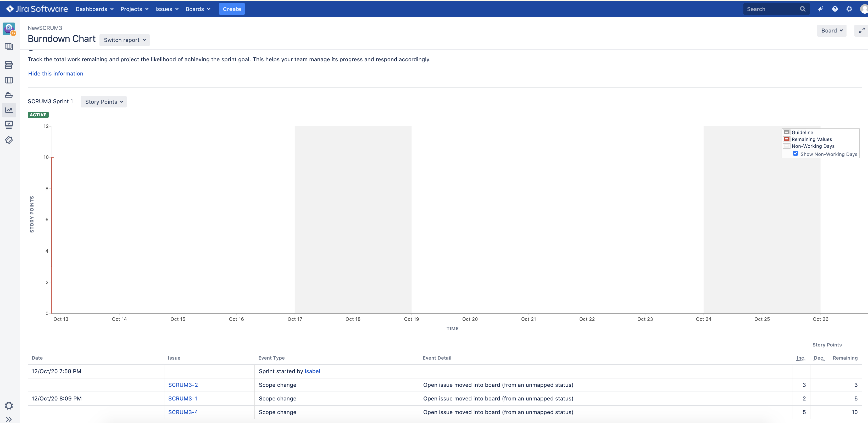The image size is (868, 423).
Task: Expand the Story Points estimation dropdown
Action: tap(103, 102)
